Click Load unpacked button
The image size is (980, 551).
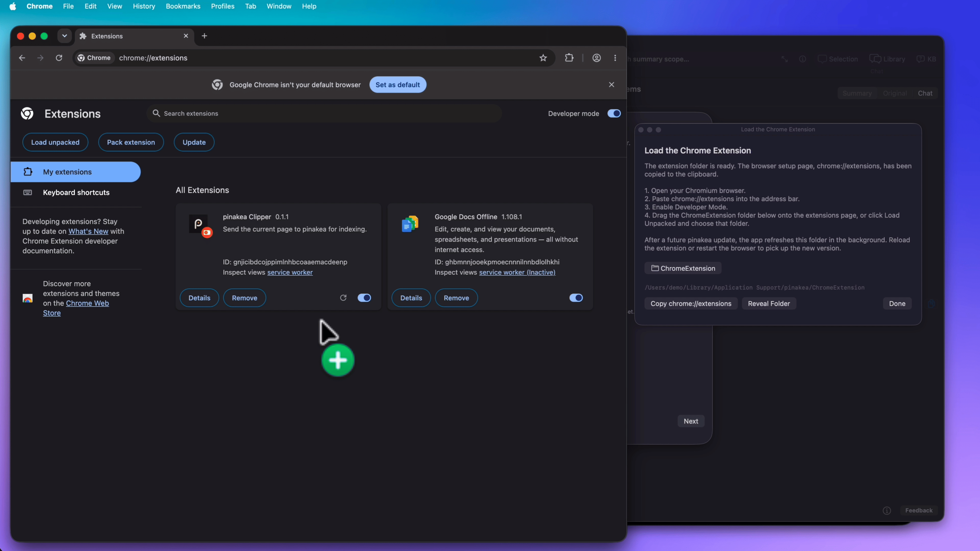(x=55, y=142)
